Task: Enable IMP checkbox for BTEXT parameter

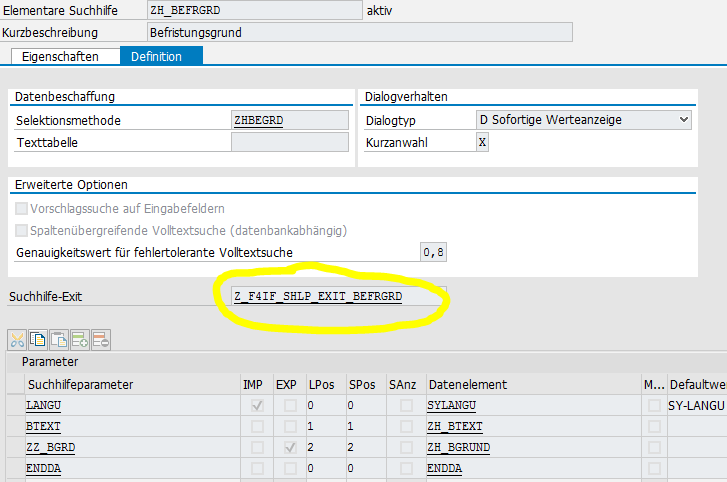Action: pos(257,426)
